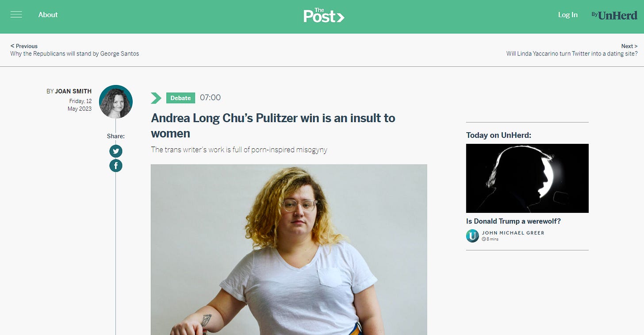
Task: Click the Joan Smith author name
Action: coord(73,91)
